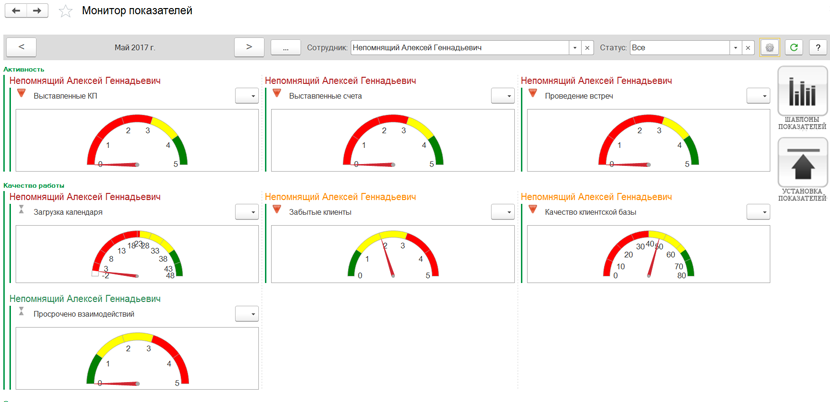Toggle the round gray button left of refresh

pos(769,47)
